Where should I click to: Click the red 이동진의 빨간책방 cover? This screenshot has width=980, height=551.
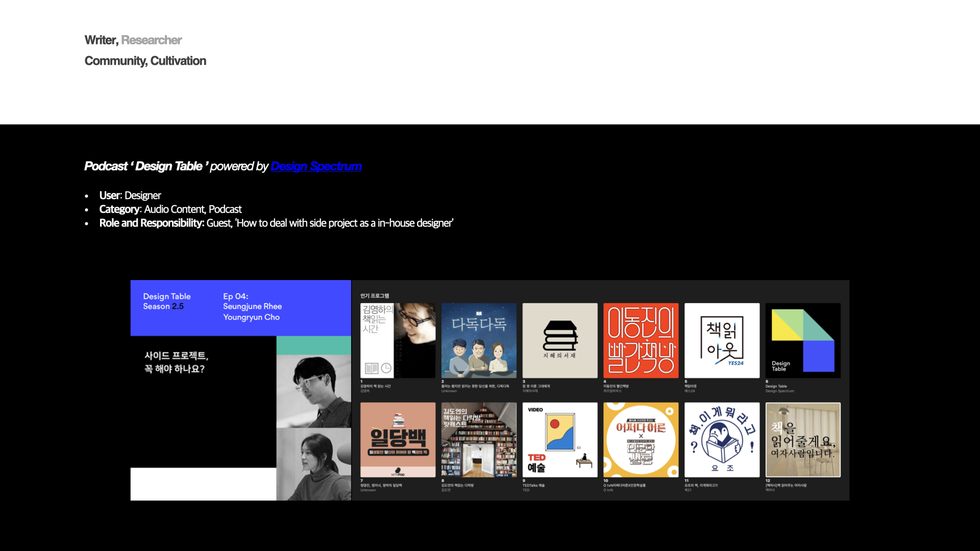(641, 340)
